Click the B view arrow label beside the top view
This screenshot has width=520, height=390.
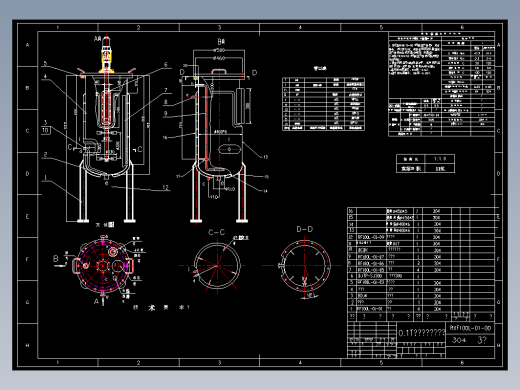tap(56, 258)
